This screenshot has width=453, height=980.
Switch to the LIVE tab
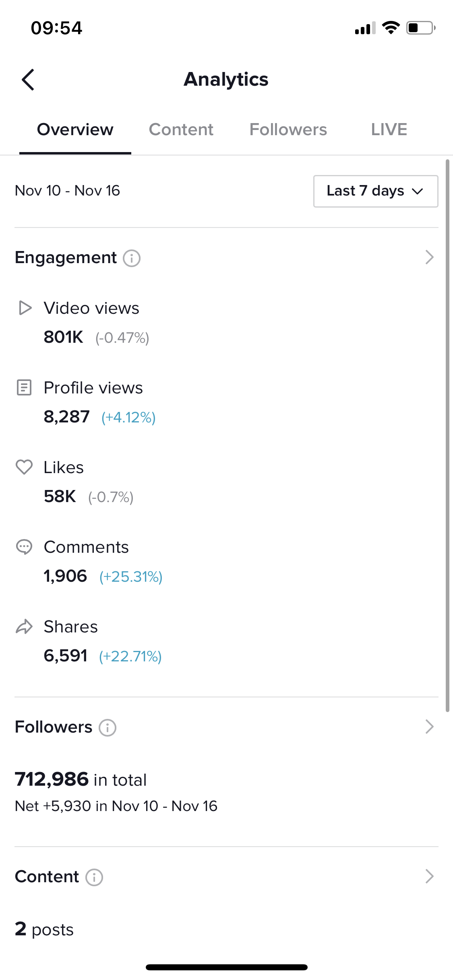[389, 130]
